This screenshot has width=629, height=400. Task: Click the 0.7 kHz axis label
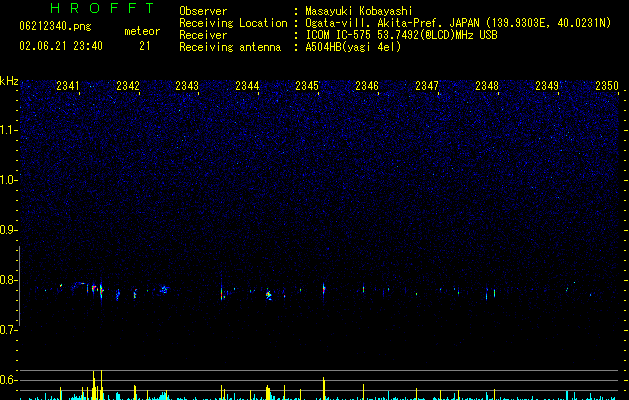tap(9, 330)
